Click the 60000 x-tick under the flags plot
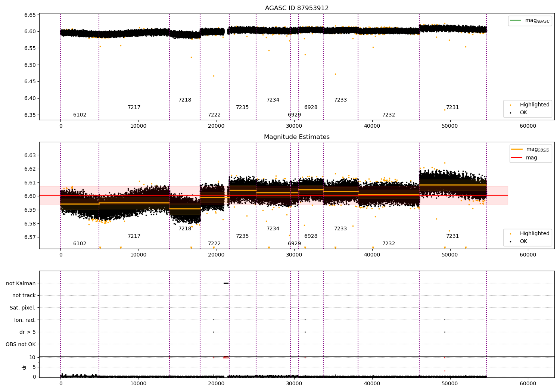The image size is (560, 392). tap(528, 383)
